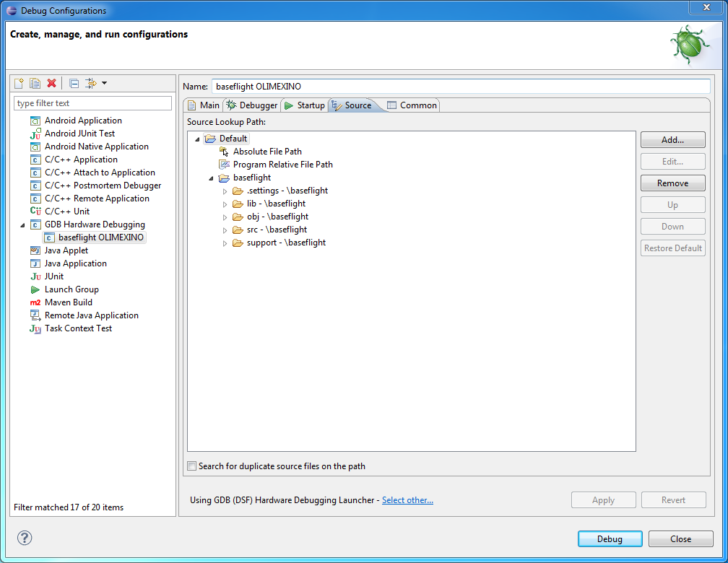
Task: Toggle Search for duplicate source files checkbox
Action: pyautogui.click(x=192, y=466)
